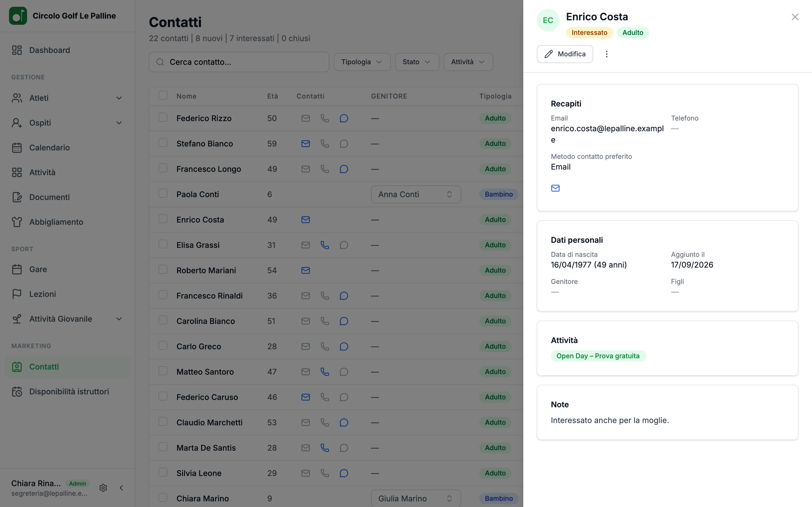
Task: Click the phone icon for Elisa Grassi
Action: [x=325, y=245]
